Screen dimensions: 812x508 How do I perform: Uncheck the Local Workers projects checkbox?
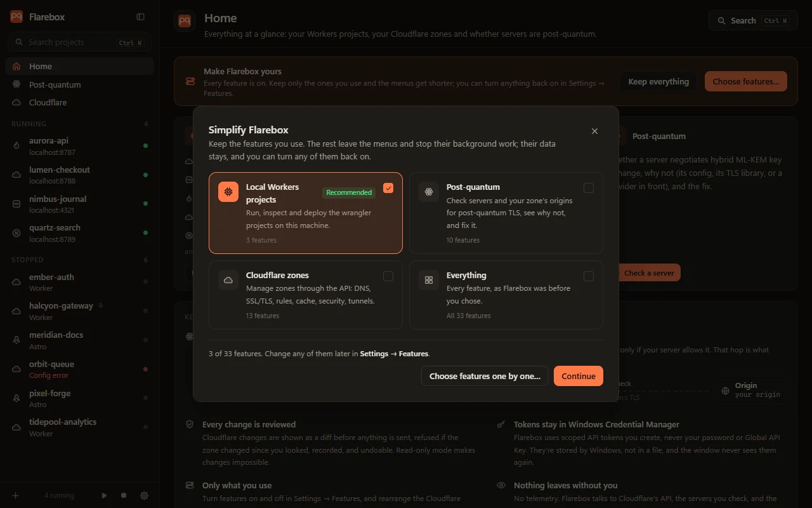[x=388, y=188]
